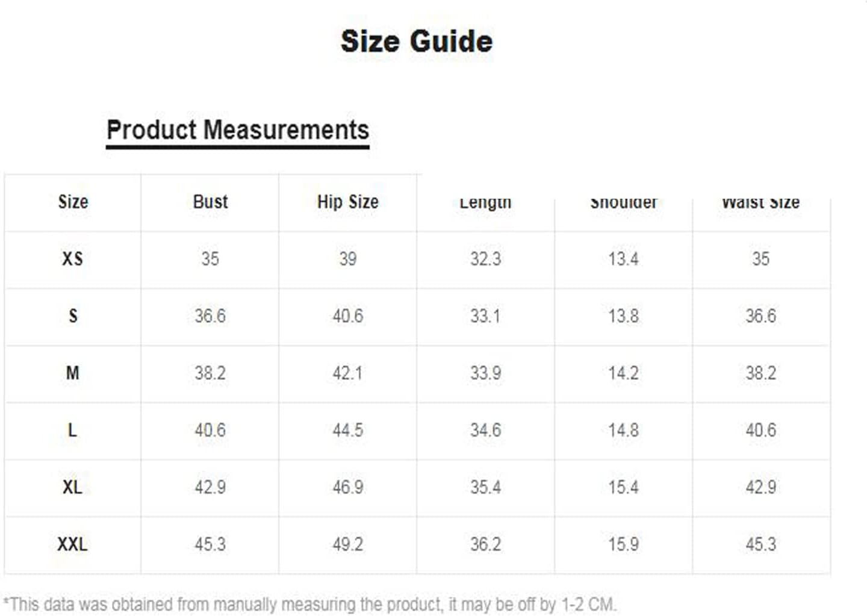Click the XXL hip value 49.2
The height and width of the screenshot is (616, 867).
348,544
